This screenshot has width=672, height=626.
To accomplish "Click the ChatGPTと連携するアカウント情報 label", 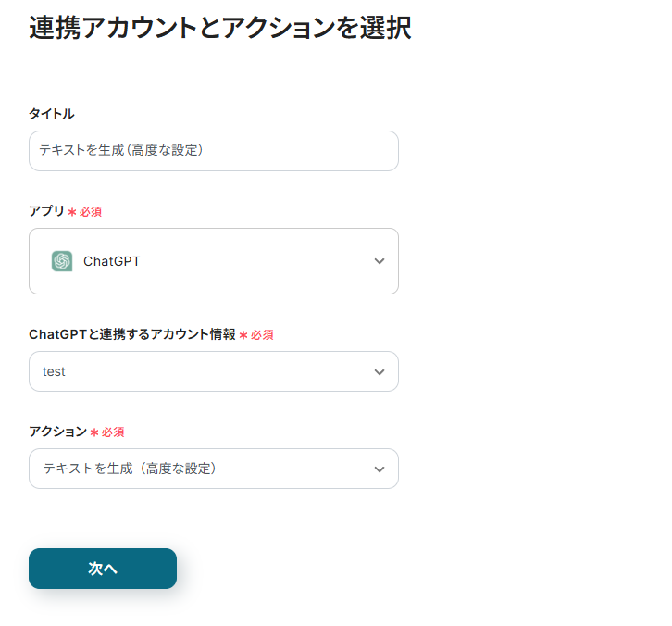I will coord(132,334).
